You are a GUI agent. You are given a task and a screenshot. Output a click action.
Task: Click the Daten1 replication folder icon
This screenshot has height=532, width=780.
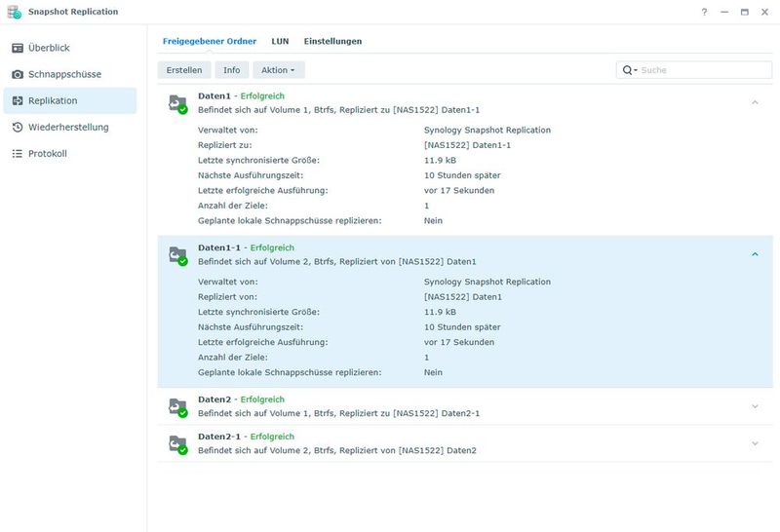coord(178,104)
